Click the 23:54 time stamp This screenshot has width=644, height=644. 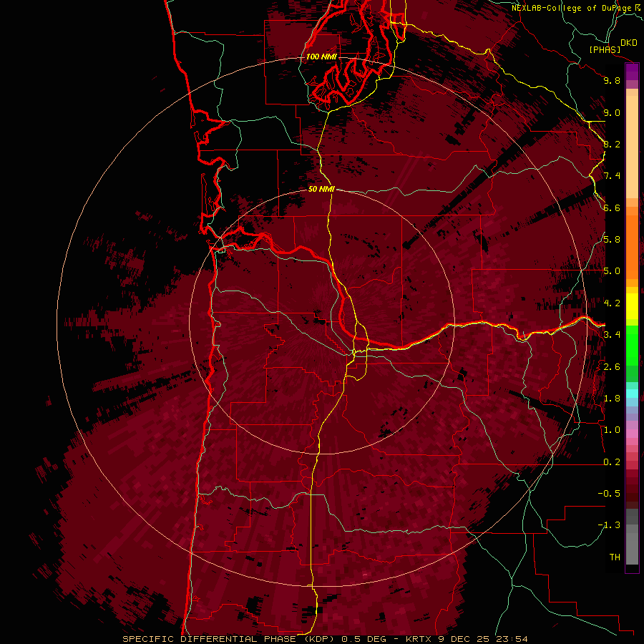coord(512,639)
